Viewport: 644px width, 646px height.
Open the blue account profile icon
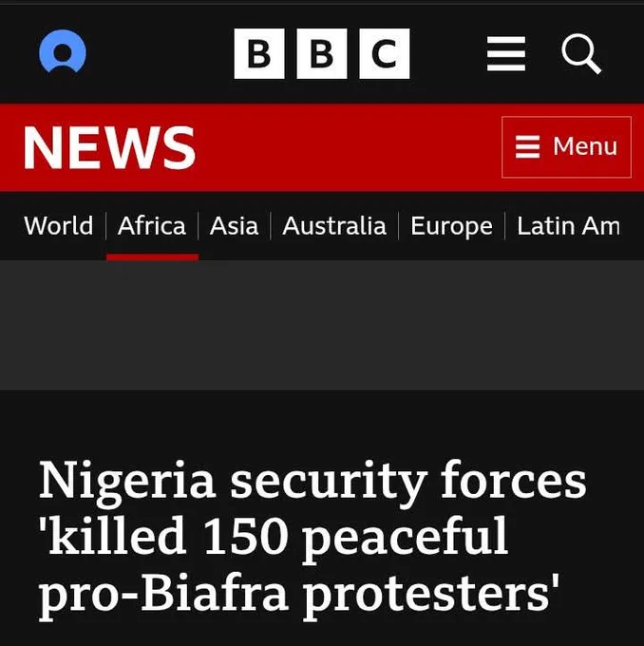(x=63, y=52)
